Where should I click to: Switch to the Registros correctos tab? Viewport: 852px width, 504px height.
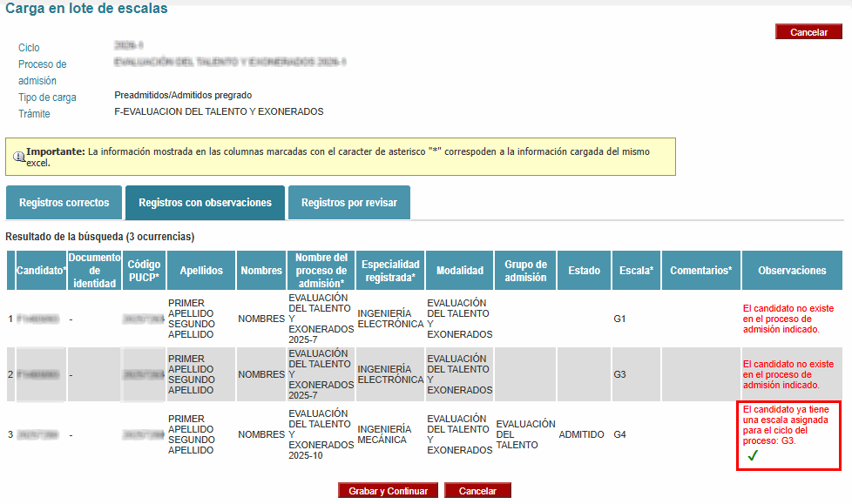64,203
